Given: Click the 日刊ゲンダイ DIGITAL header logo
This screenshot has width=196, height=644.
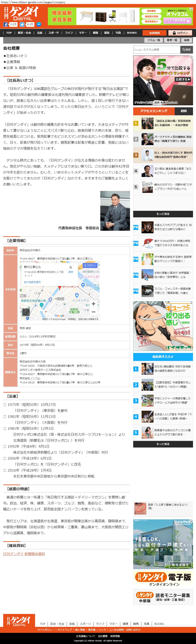Looking at the screenshot, I should 21,13.
